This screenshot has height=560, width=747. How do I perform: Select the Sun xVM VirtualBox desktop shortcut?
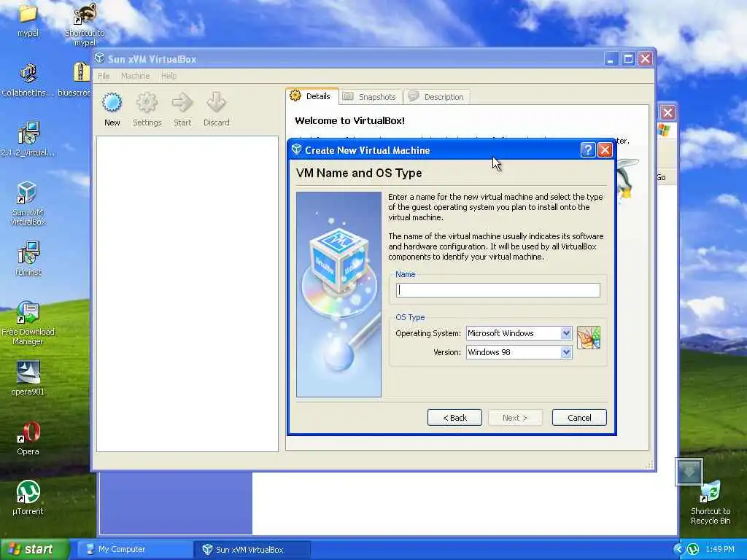coord(28,203)
